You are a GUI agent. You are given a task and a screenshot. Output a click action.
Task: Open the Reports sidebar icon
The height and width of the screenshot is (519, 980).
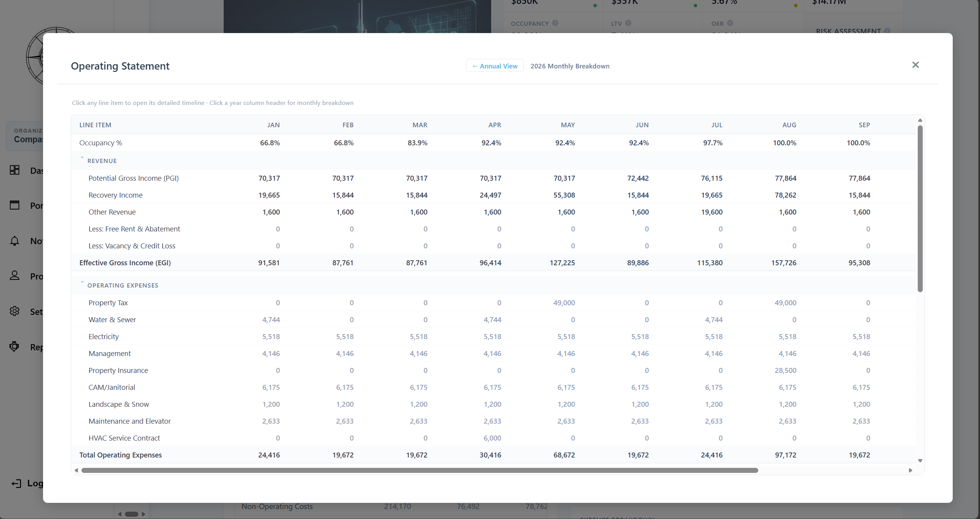[15, 346]
